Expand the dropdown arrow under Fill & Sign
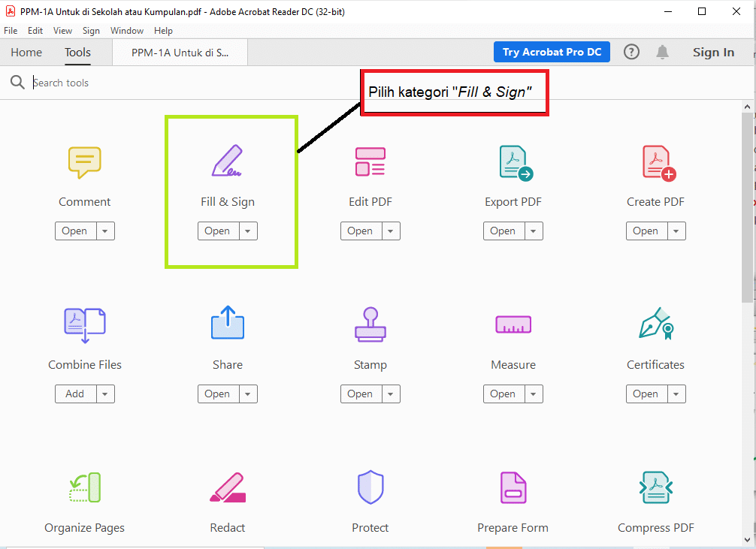Viewport: 756px width, 549px height. pos(248,231)
